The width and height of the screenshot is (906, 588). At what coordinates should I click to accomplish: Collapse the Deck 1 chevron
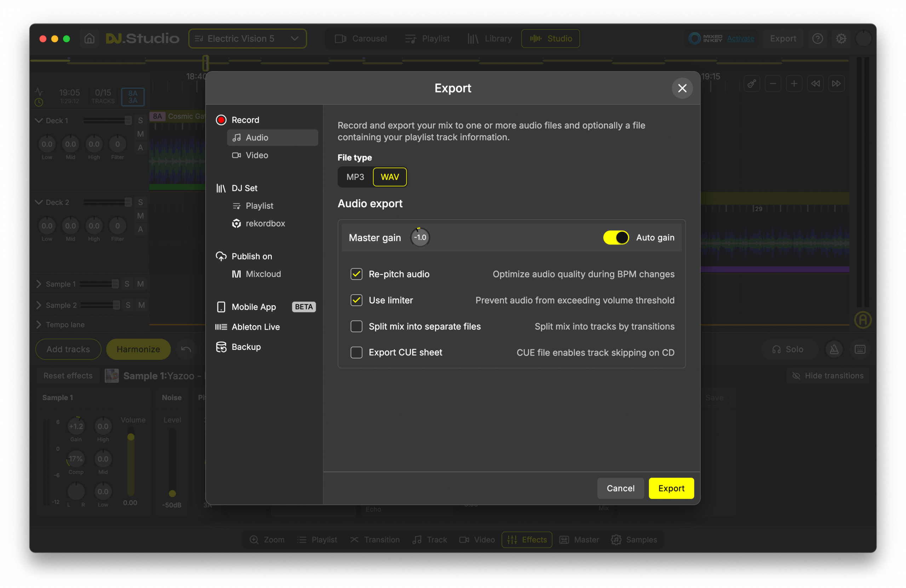[x=39, y=120]
